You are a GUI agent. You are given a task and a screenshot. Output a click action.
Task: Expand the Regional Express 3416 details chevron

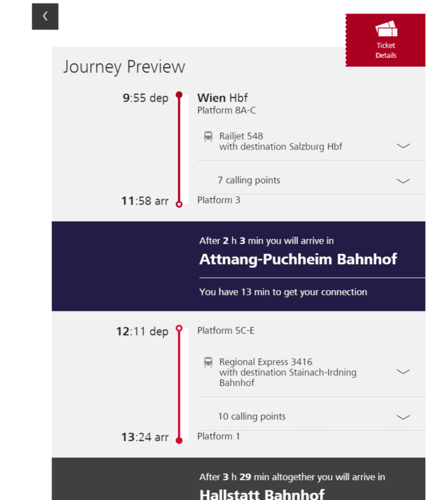click(403, 372)
